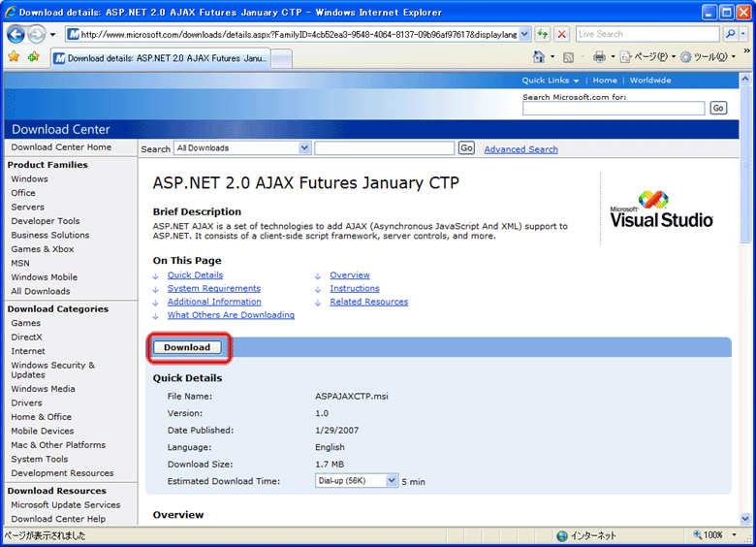756x547 pixels.
Task: Jump to System Requirements section link
Action: (214, 288)
